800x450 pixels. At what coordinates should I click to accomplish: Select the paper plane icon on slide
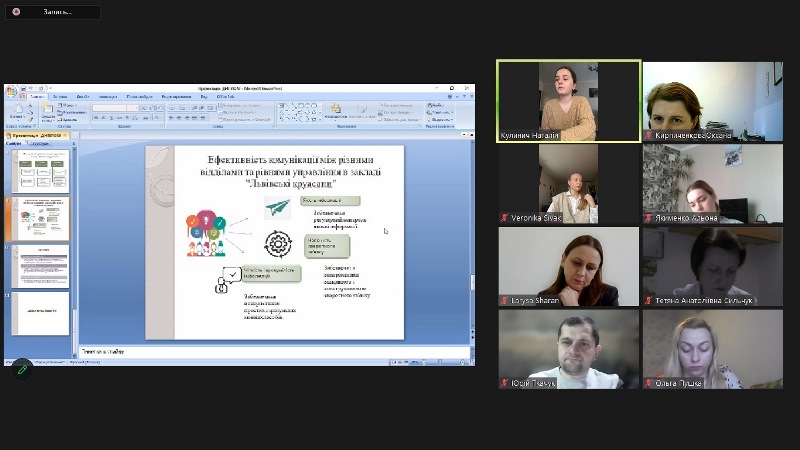click(278, 208)
